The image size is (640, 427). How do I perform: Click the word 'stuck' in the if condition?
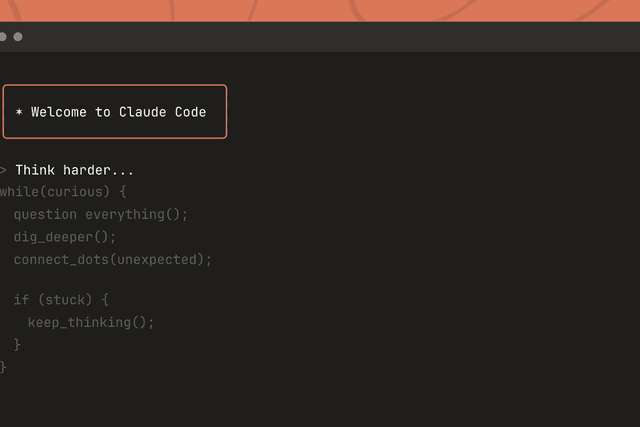[63, 299]
